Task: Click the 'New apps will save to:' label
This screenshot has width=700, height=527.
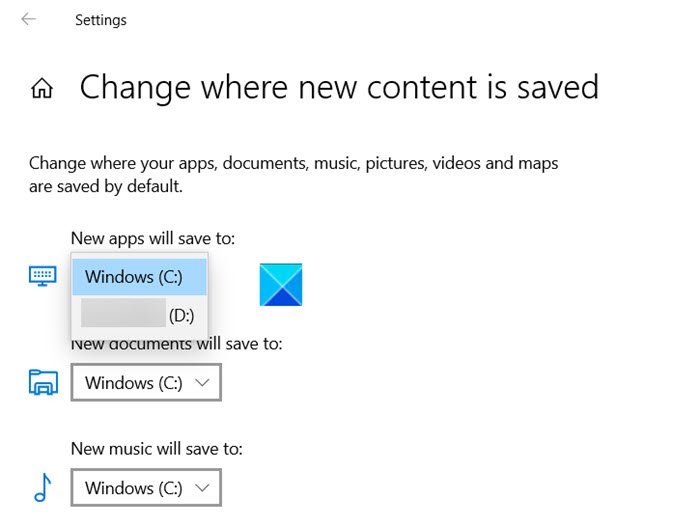Action: 153,238
